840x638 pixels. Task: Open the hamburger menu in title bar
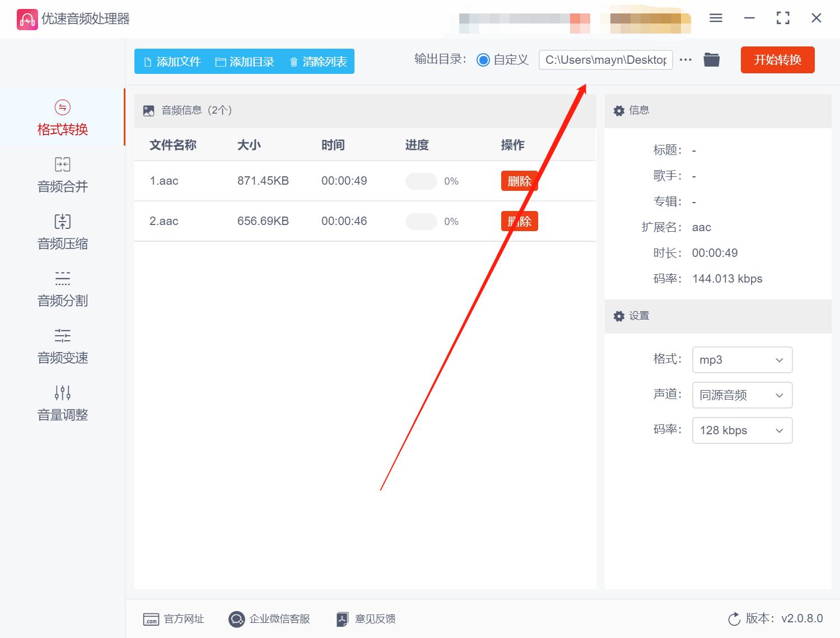coord(715,18)
